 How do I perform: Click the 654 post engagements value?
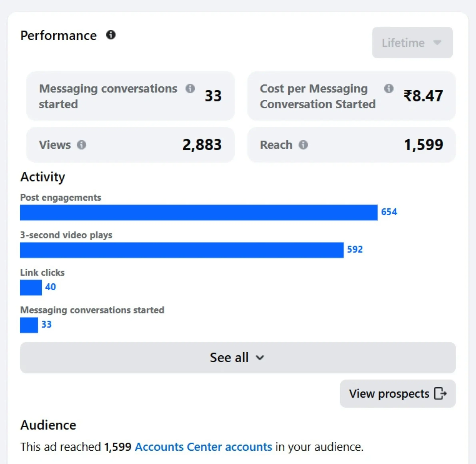tap(389, 212)
